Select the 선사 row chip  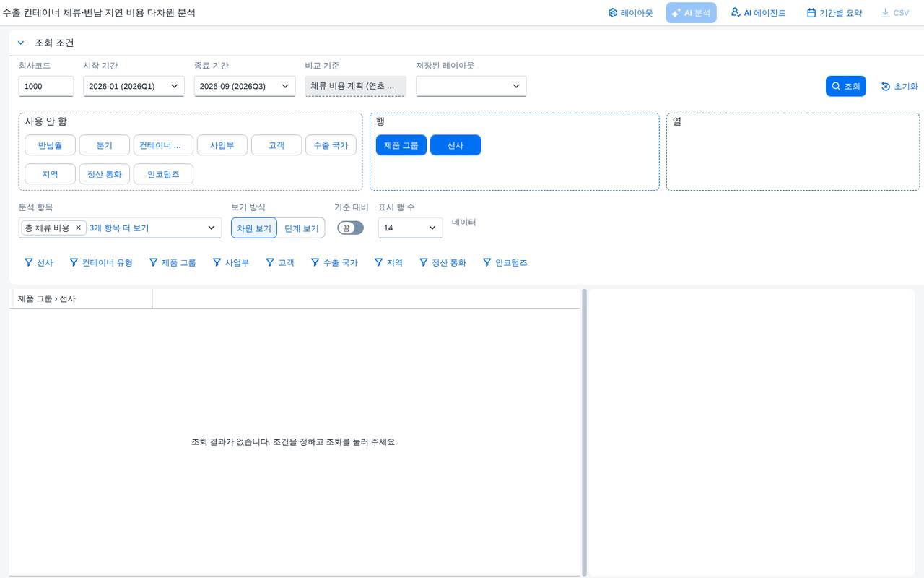(456, 145)
